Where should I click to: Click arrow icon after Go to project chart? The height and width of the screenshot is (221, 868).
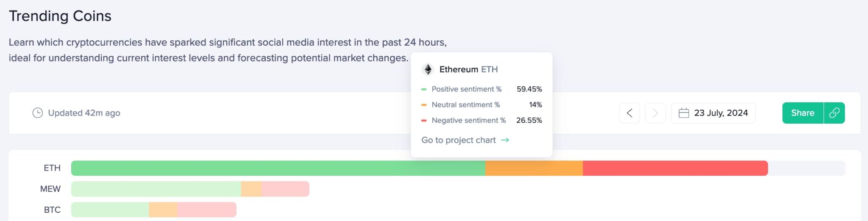click(505, 140)
